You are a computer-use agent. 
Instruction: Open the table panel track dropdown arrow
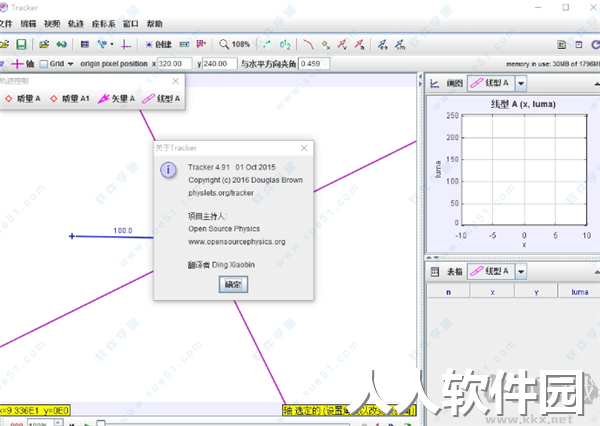coord(521,271)
